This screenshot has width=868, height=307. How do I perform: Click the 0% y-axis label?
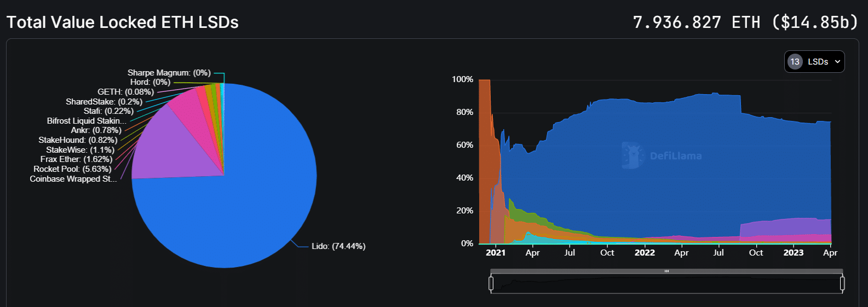467,244
